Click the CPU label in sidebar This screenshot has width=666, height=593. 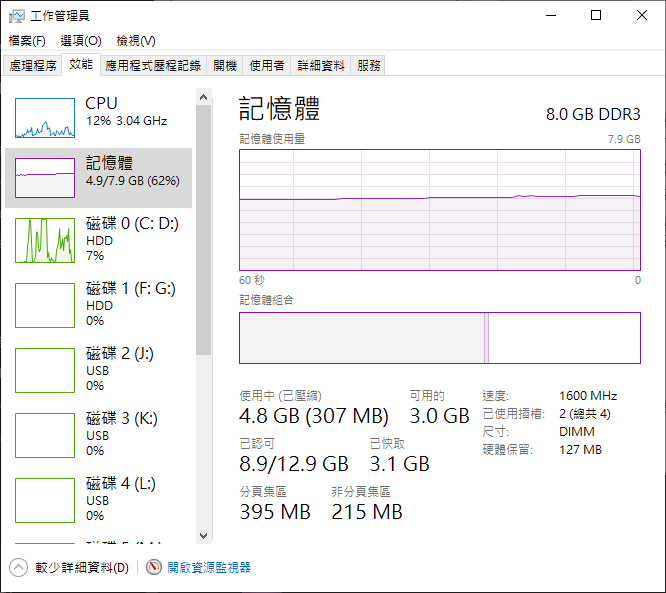tap(101, 103)
